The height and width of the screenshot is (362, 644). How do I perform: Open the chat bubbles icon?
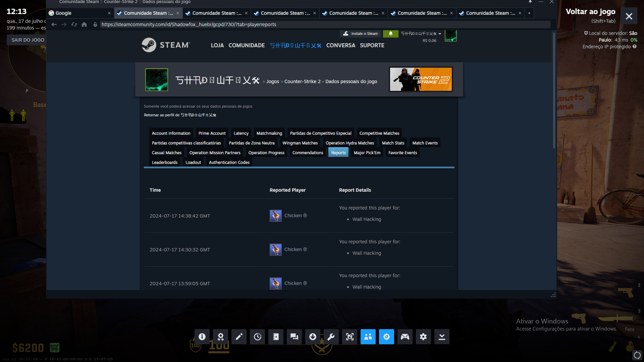click(294, 337)
